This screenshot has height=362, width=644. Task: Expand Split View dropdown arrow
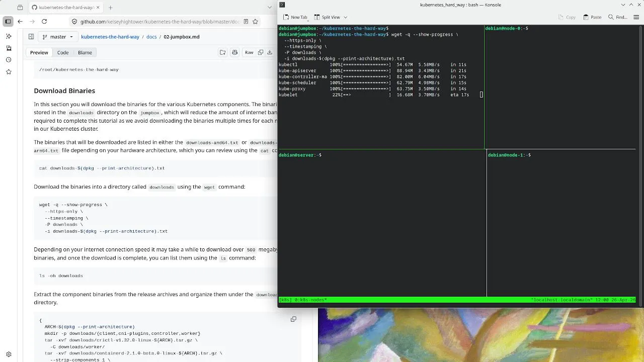[x=345, y=17]
